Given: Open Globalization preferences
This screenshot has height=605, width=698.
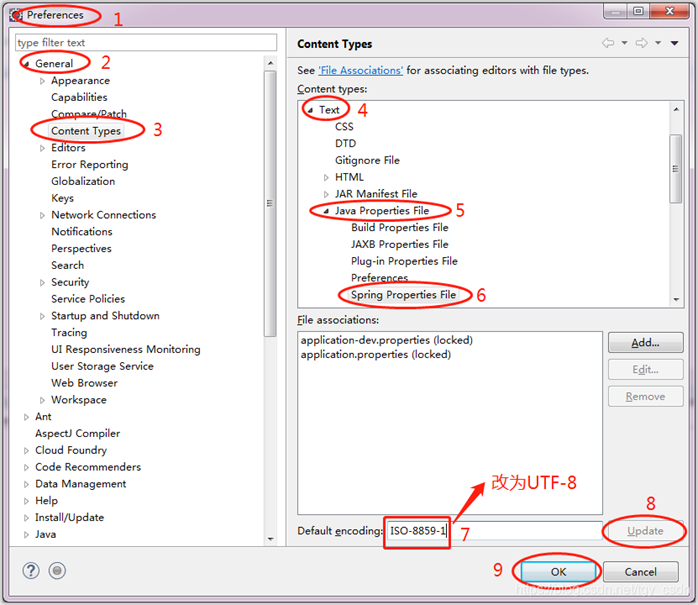Looking at the screenshot, I should pos(83,181).
